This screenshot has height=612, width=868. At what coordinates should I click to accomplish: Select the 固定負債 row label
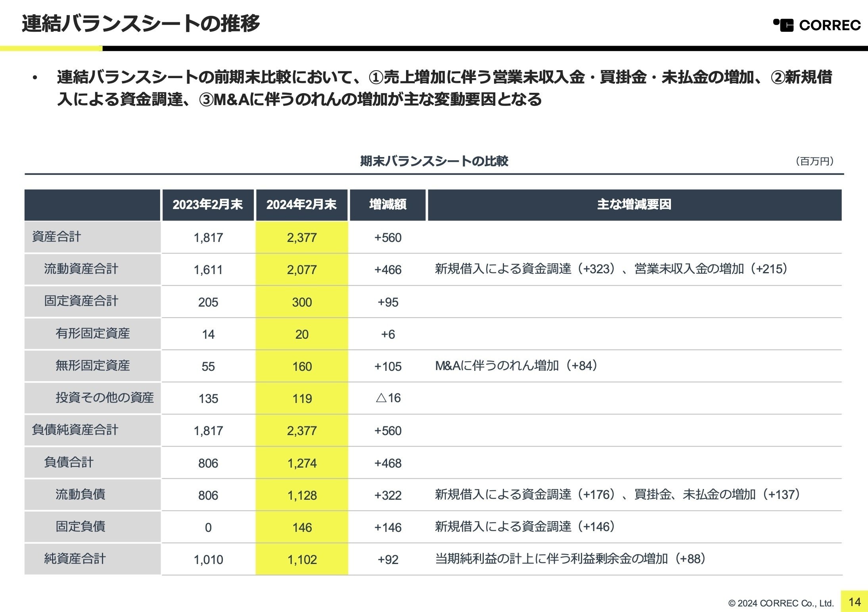pyautogui.click(x=80, y=527)
